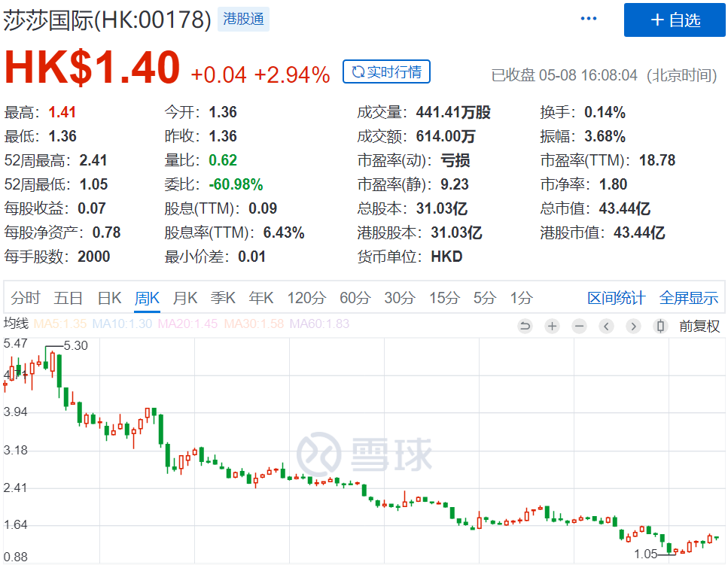
Task: Click the 换手 value 0.14%
Action: [605, 112]
